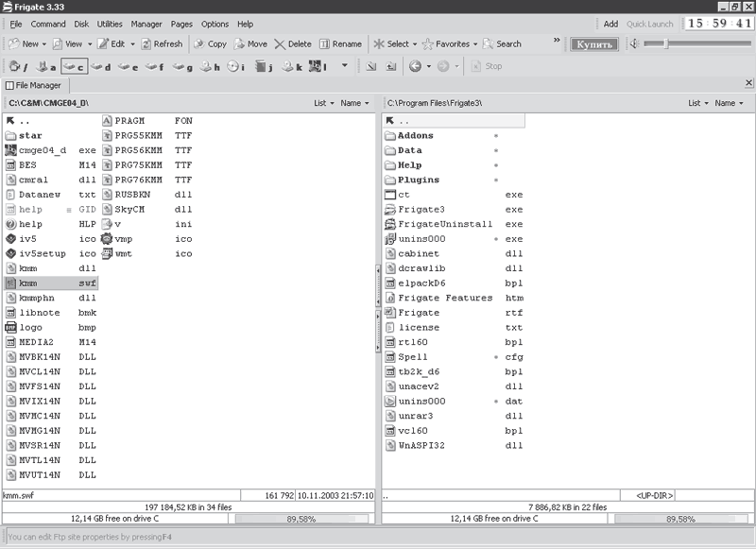The height and width of the screenshot is (549, 756).
Task: Open the Pages menu
Action: [x=181, y=24]
